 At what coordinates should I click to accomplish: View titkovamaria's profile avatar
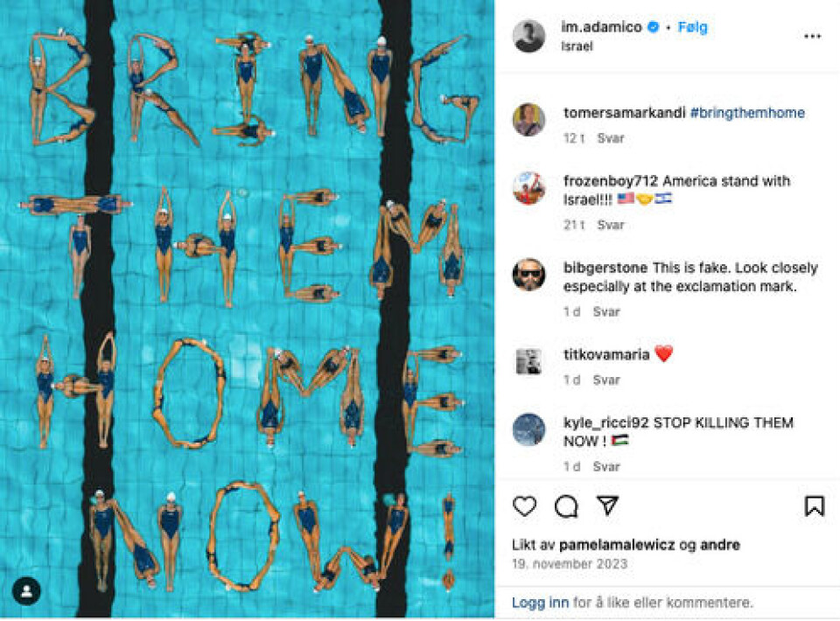(x=528, y=361)
